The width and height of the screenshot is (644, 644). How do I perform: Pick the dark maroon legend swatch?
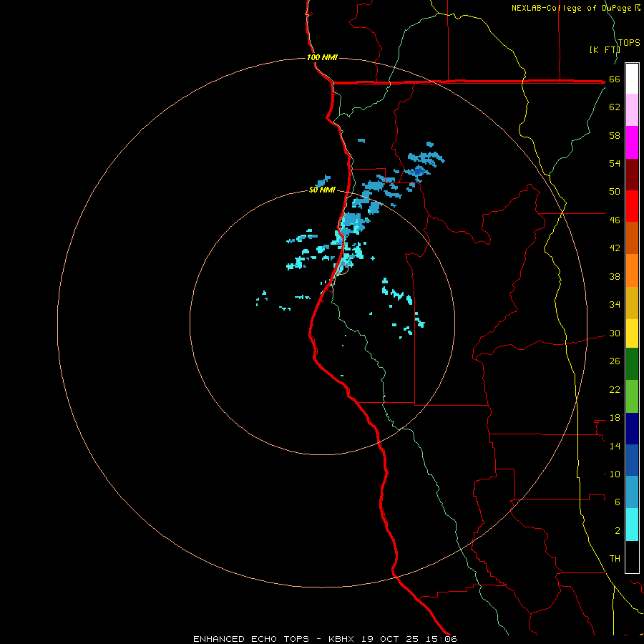[x=632, y=175]
